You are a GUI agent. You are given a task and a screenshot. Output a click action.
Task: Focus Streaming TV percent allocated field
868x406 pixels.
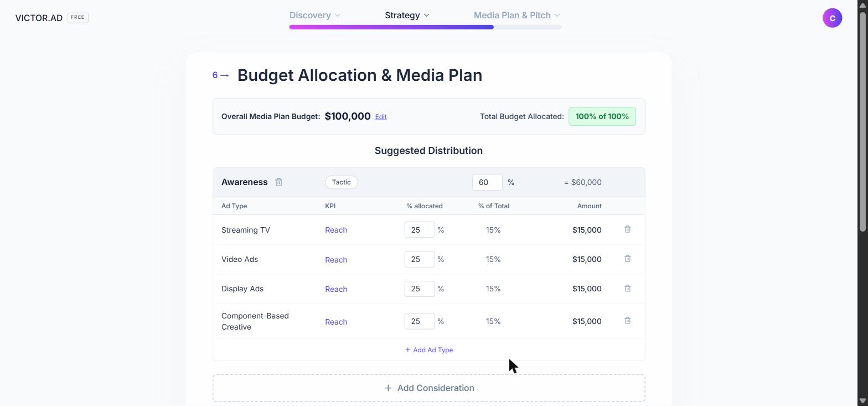tap(420, 230)
